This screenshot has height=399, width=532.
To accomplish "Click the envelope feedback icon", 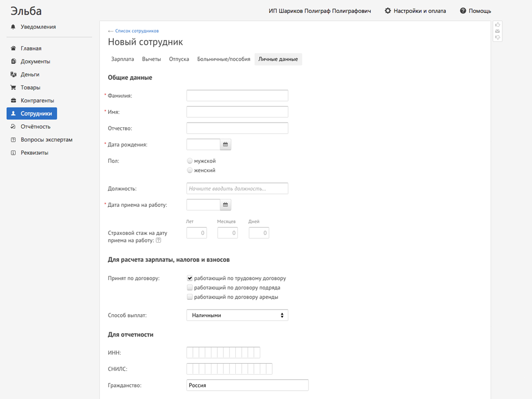I will (x=497, y=31).
